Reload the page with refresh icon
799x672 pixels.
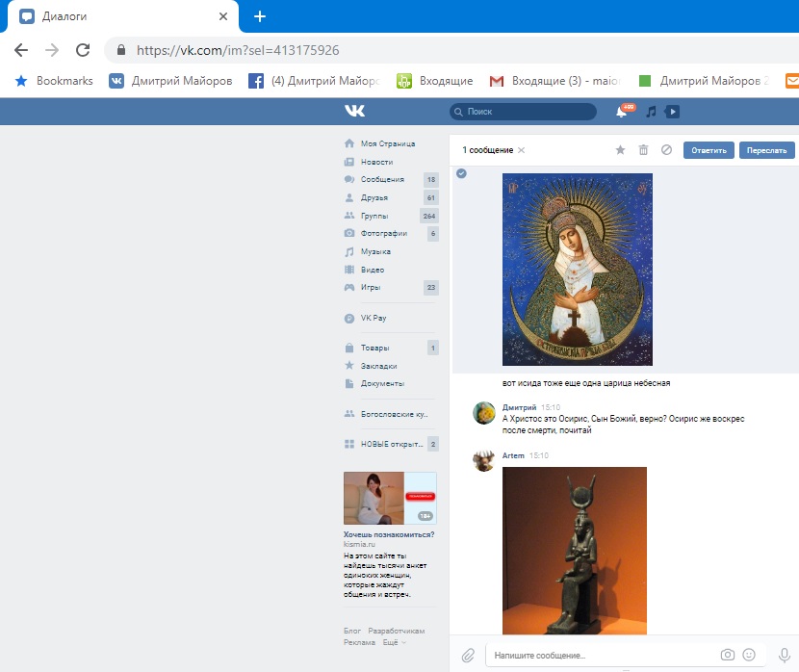point(83,50)
